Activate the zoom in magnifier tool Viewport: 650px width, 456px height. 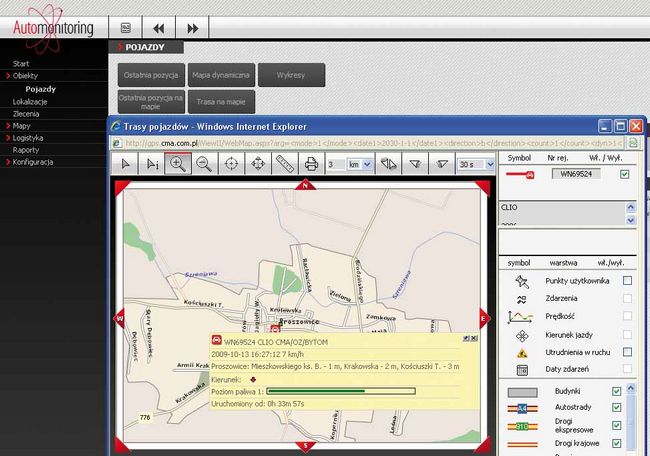179,164
